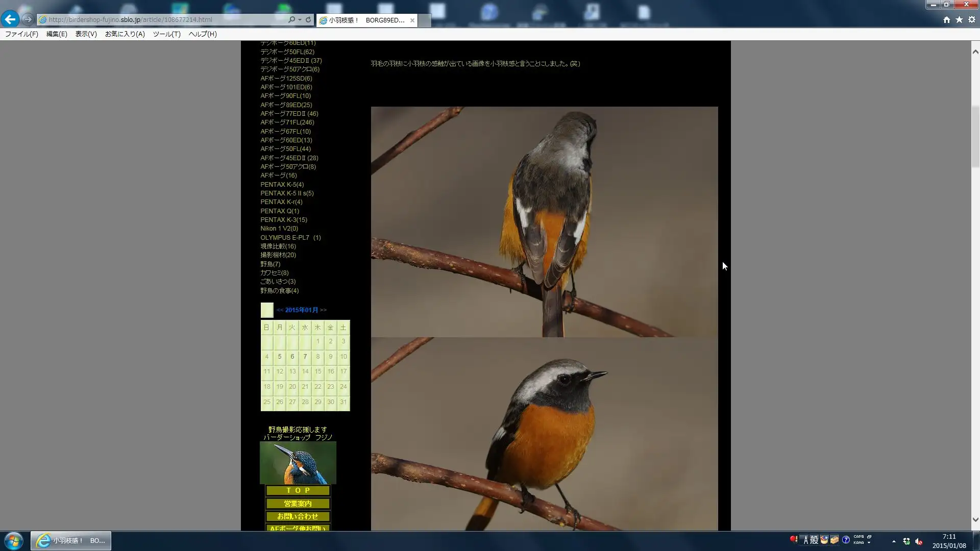Click the red notification tray icon
This screenshot has width=980, height=551.
[793, 539]
